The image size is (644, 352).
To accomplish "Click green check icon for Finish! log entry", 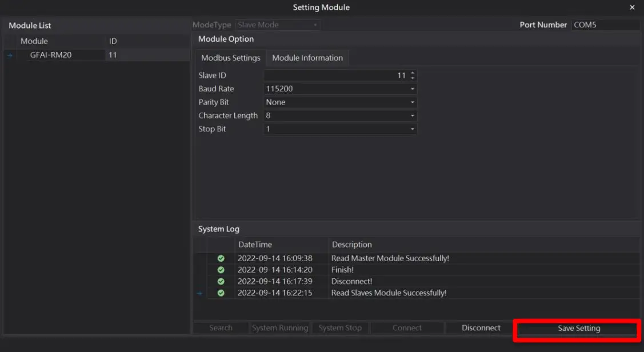I will tap(221, 270).
